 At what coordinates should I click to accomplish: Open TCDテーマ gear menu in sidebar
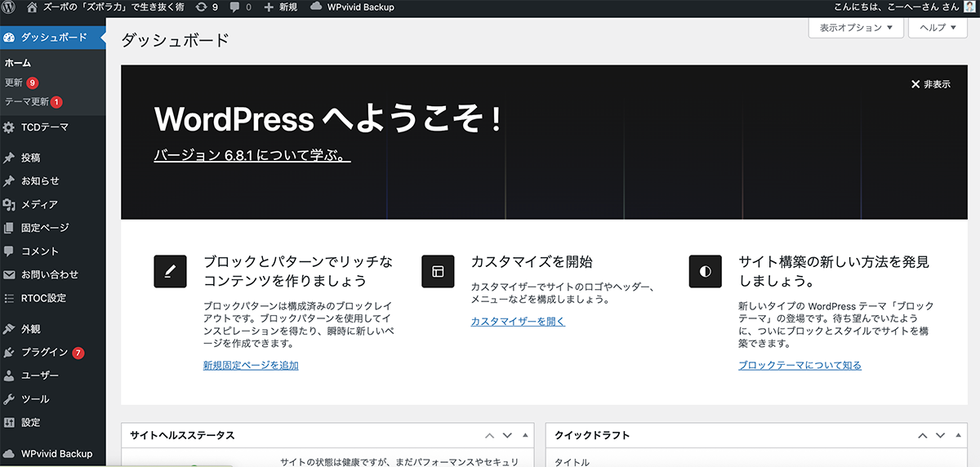pos(44,127)
